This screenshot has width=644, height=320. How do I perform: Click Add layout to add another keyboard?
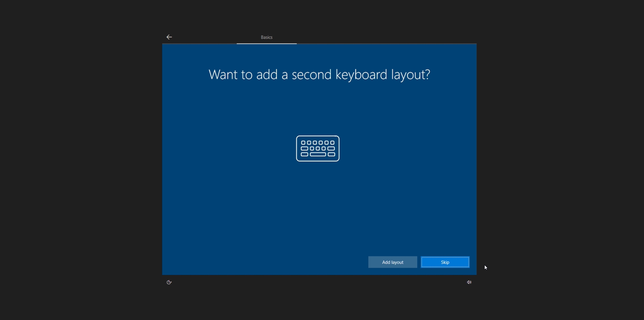pyautogui.click(x=392, y=262)
